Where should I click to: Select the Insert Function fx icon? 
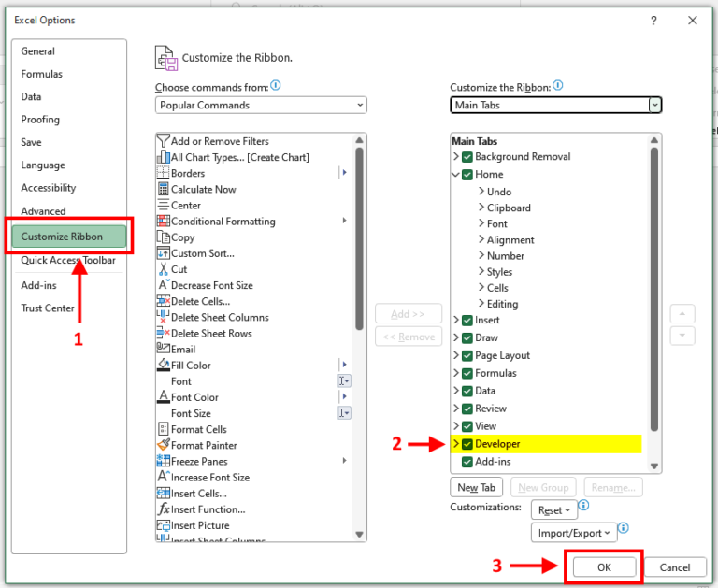pyautogui.click(x=164, y=509)
